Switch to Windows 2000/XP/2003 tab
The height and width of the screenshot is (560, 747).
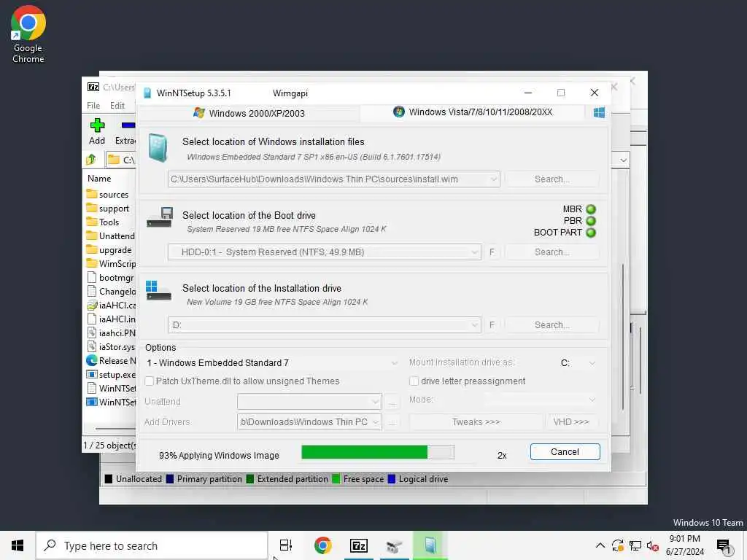tap(249, 113)
